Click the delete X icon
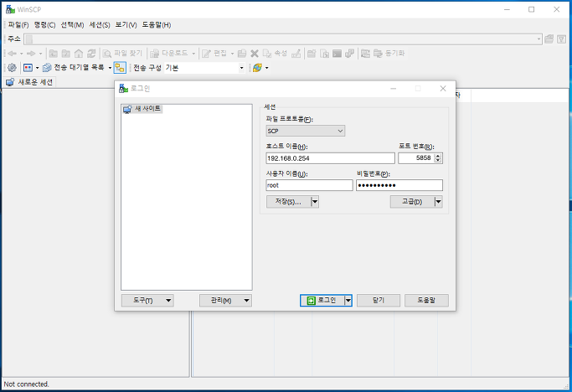 point(255,54)
